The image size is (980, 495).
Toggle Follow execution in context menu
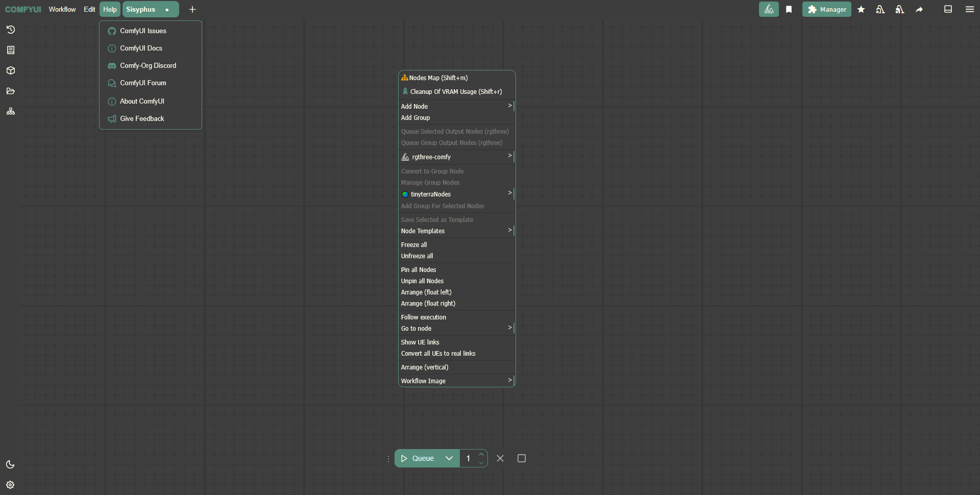(424, 317)
